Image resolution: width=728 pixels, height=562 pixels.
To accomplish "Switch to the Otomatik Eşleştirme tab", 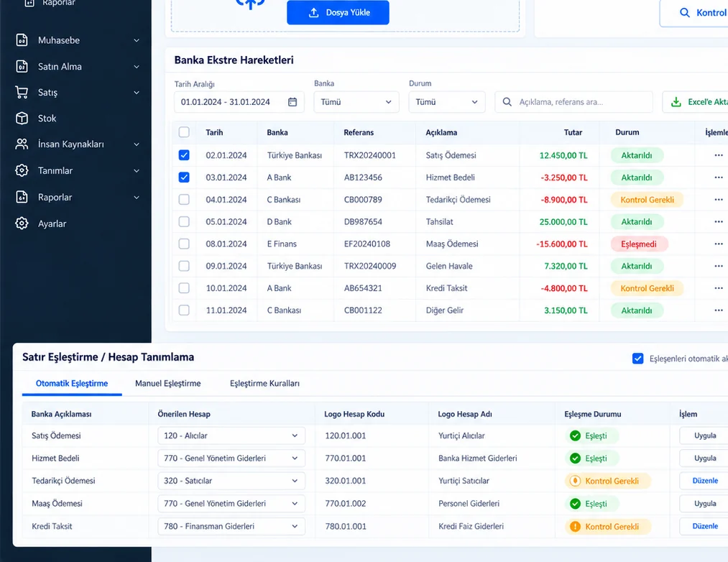I will click(x=72, y=383).
